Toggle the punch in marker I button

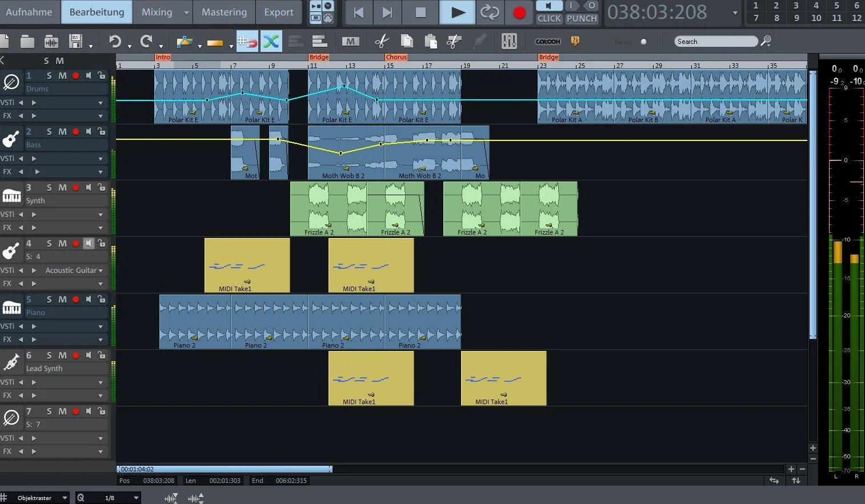click(x=571, y=6)
